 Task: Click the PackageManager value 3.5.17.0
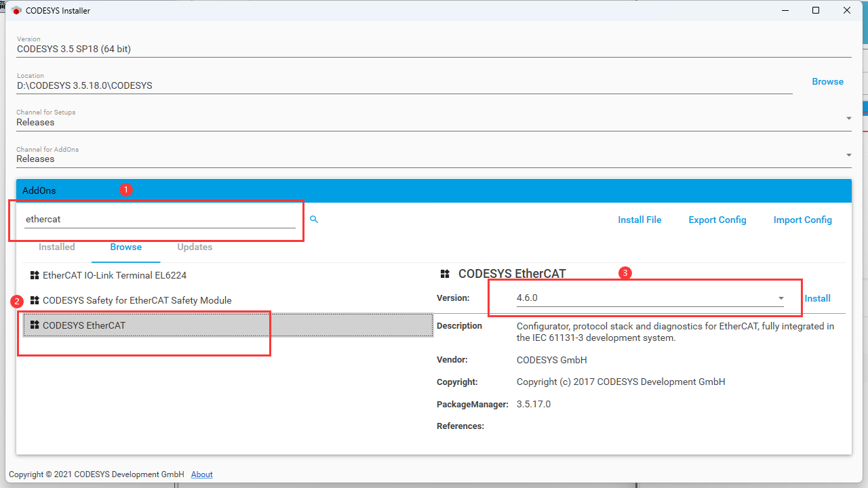534,404
